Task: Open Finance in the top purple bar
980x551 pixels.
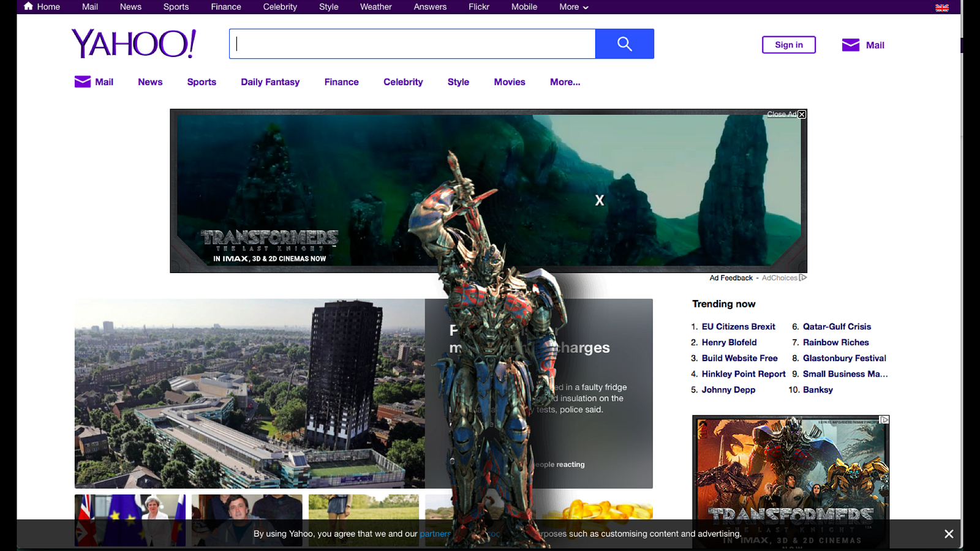Action: (226, 7)
